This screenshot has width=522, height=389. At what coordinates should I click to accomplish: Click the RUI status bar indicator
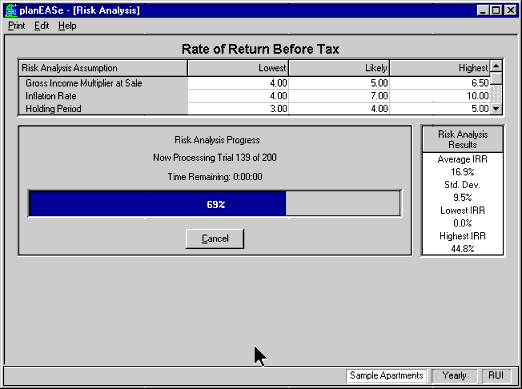tap(496, 376)
